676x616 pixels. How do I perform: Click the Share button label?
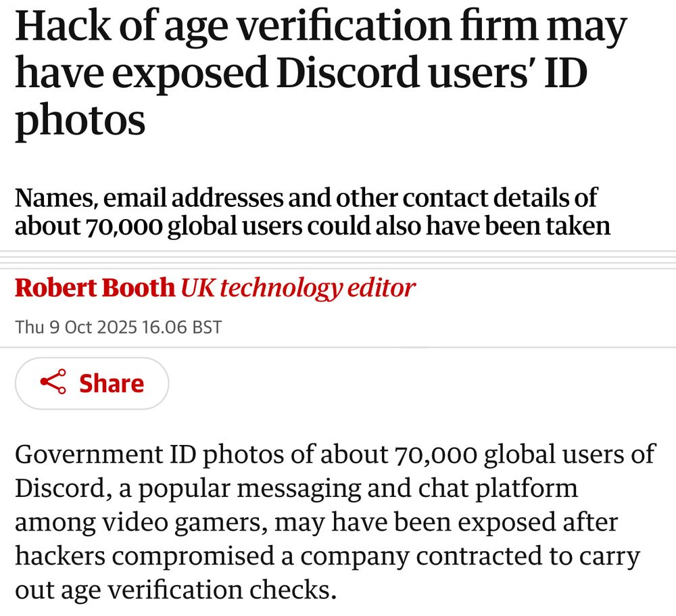[112, 383]
